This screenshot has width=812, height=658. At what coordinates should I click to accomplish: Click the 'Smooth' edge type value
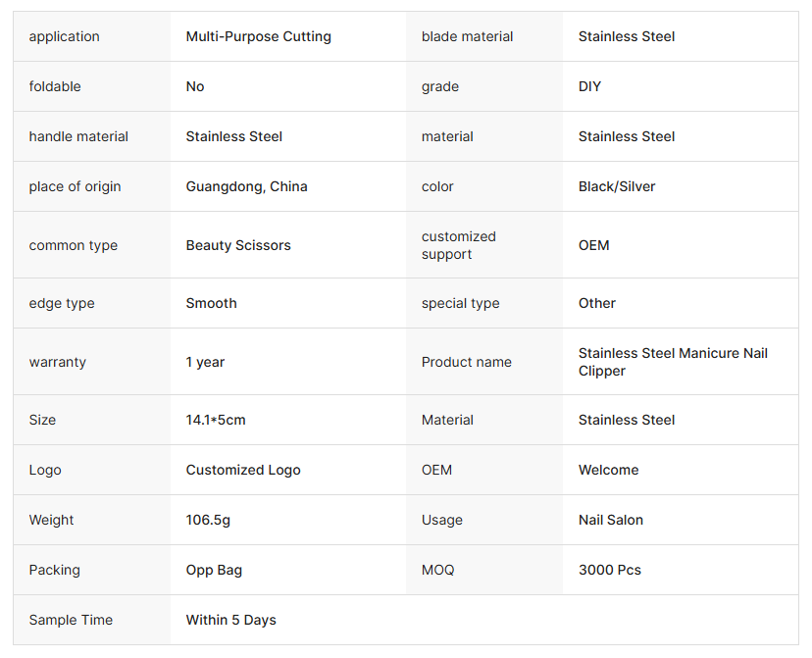(x=211, y=303)
